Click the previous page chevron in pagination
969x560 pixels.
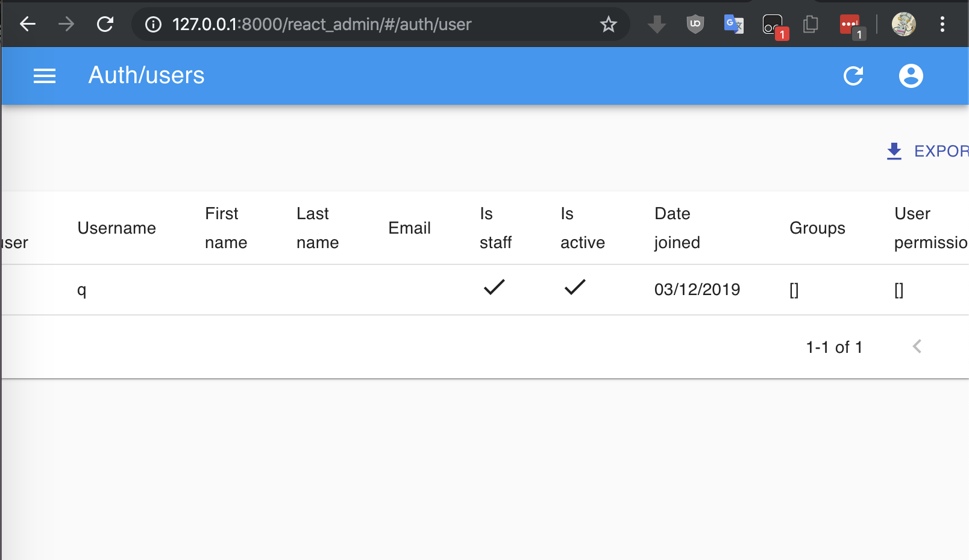(x=917, y=347)
